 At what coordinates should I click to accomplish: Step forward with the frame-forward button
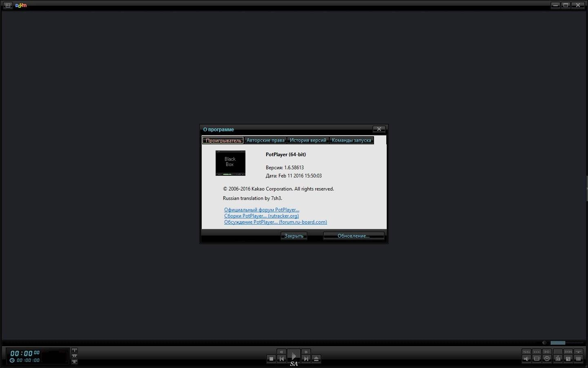306,352
